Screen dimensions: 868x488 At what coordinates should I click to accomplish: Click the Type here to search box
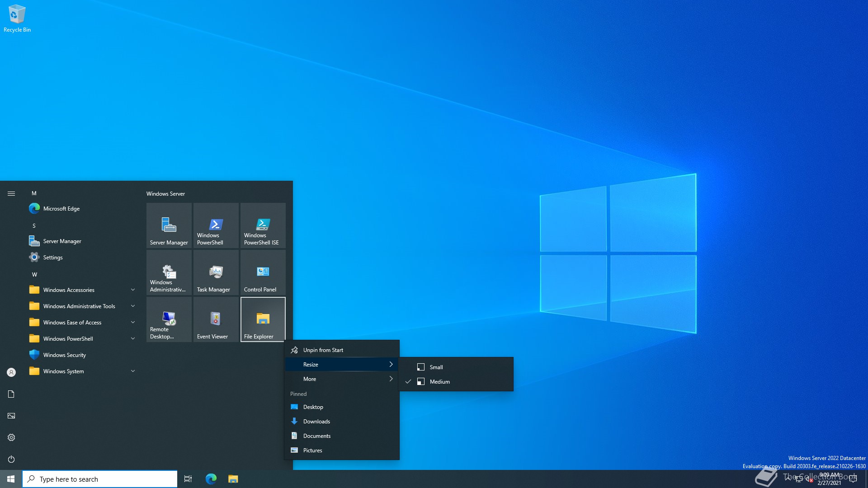[x=99, y=479]
